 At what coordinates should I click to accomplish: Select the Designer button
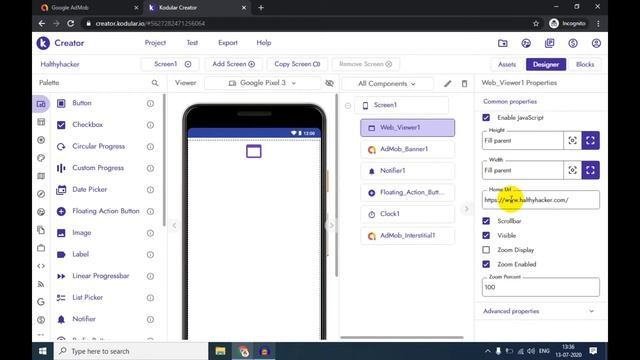click(546, 64)
